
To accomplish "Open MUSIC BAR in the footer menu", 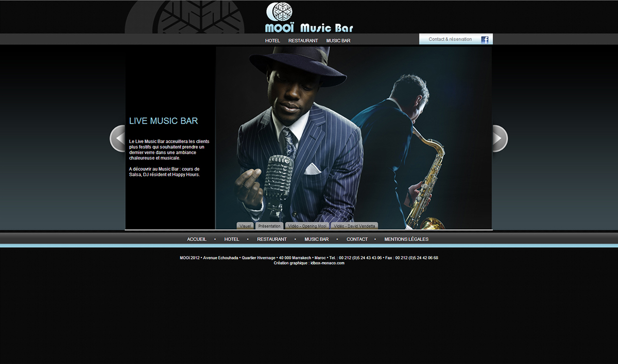I will [316, 239].
